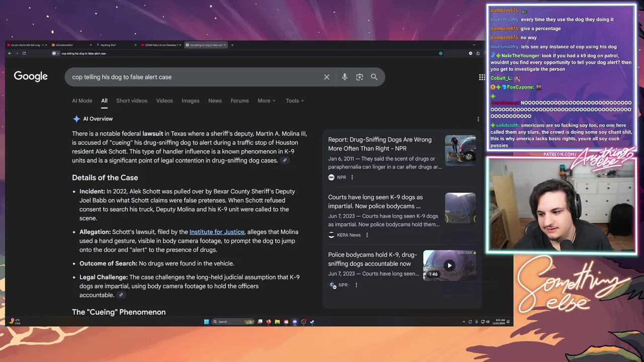Viewport: 644px width, 362px height.
Task: Switch to Videos results tab
Action: coord(165,101)
